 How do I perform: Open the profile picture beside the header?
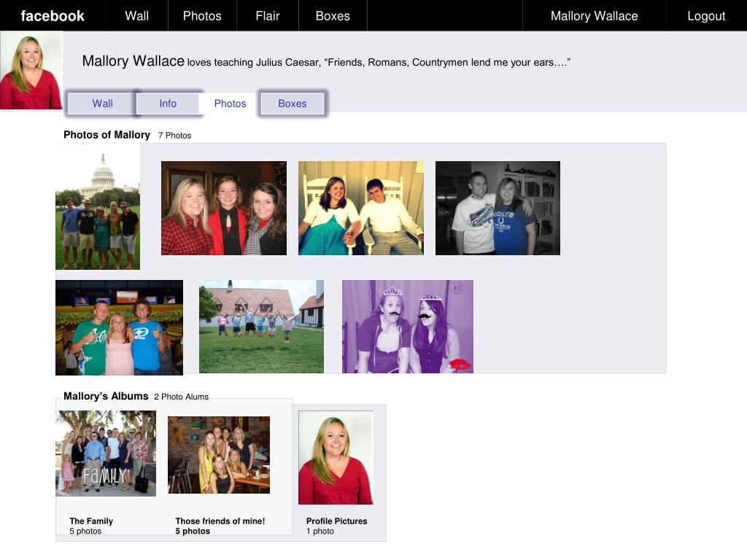31,70
